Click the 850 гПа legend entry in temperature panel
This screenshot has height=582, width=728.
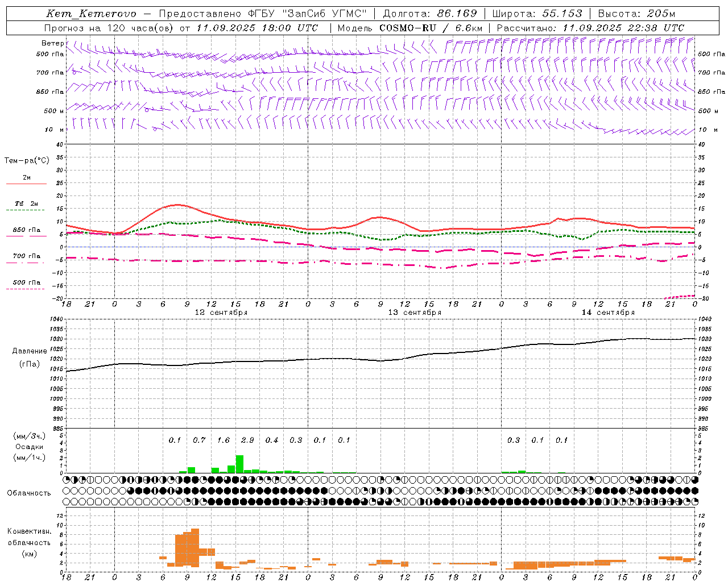(27, 230)
